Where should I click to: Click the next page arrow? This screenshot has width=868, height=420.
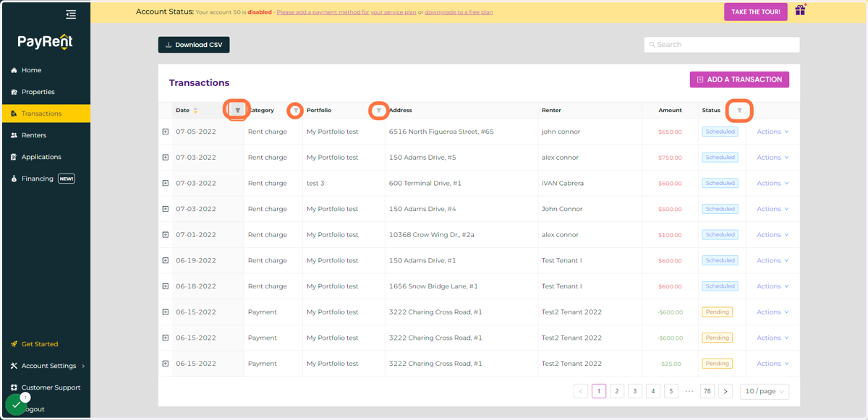[x=726, y=391]
